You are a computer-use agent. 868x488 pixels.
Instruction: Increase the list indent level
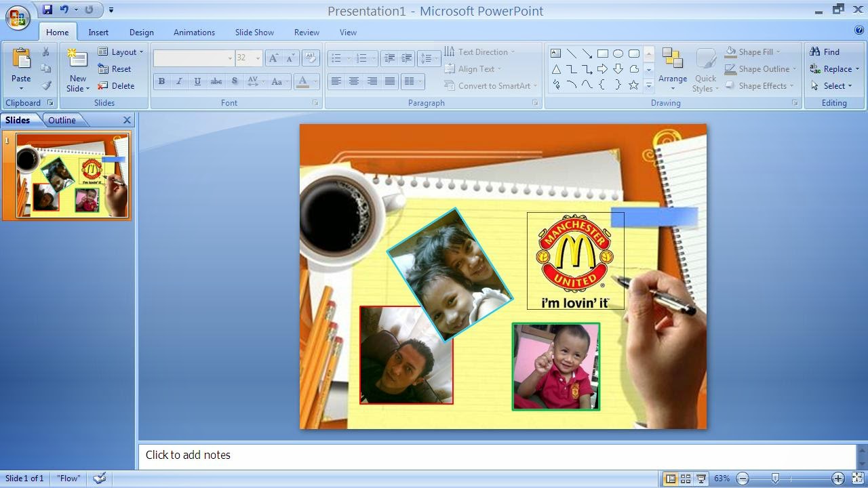[406, 58]
